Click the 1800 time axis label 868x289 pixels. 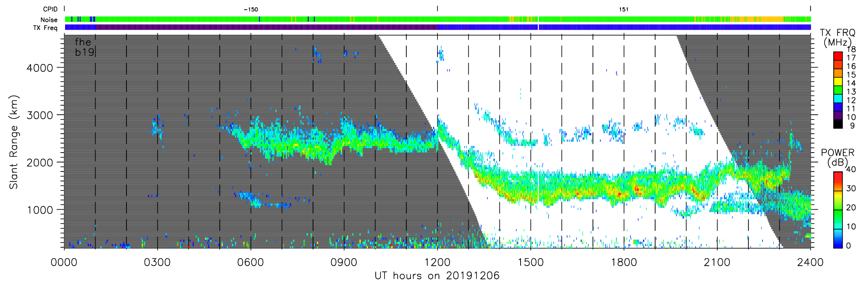click(x=624, y=263)
